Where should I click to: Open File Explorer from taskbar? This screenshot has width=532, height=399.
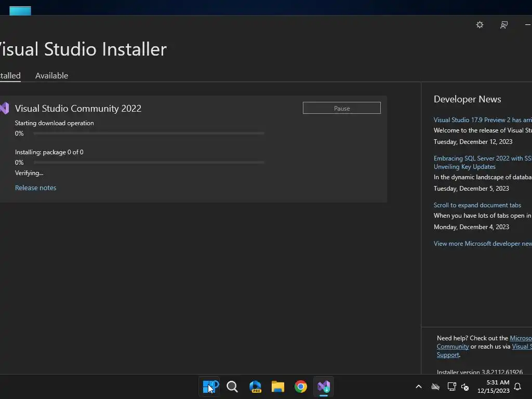pos(278,387)
